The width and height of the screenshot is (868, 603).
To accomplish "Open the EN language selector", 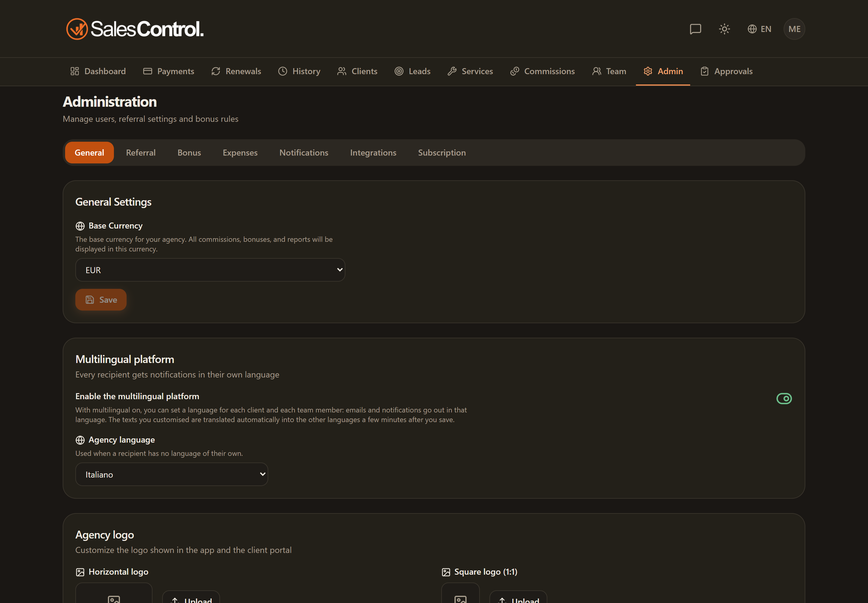I will tap(759, 29).
